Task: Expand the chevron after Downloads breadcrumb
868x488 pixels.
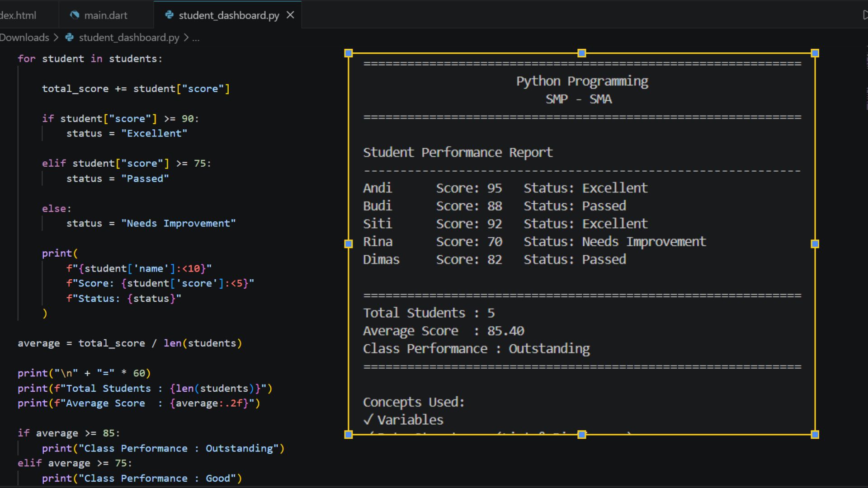Action: tap(56, 38)
